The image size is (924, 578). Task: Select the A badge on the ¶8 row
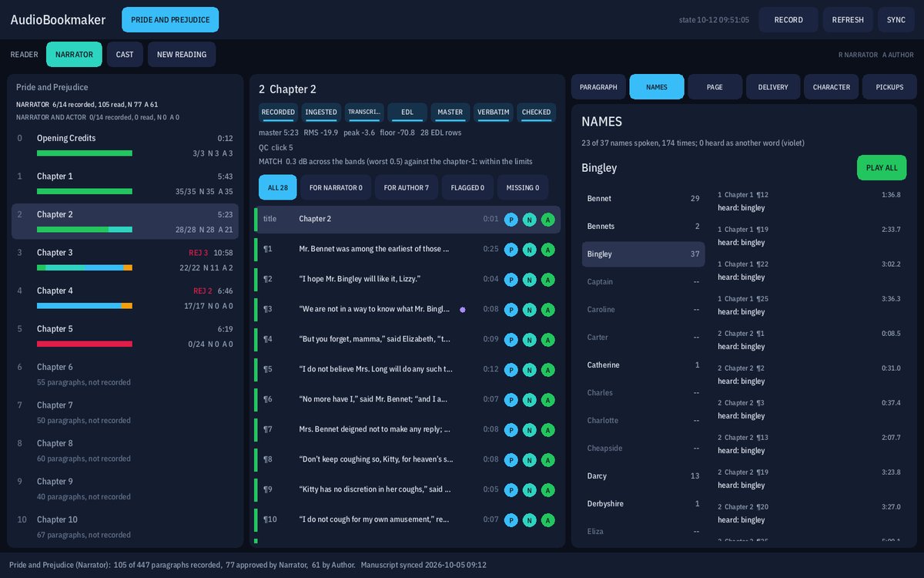pyautogui.click(x=548, y=460)
